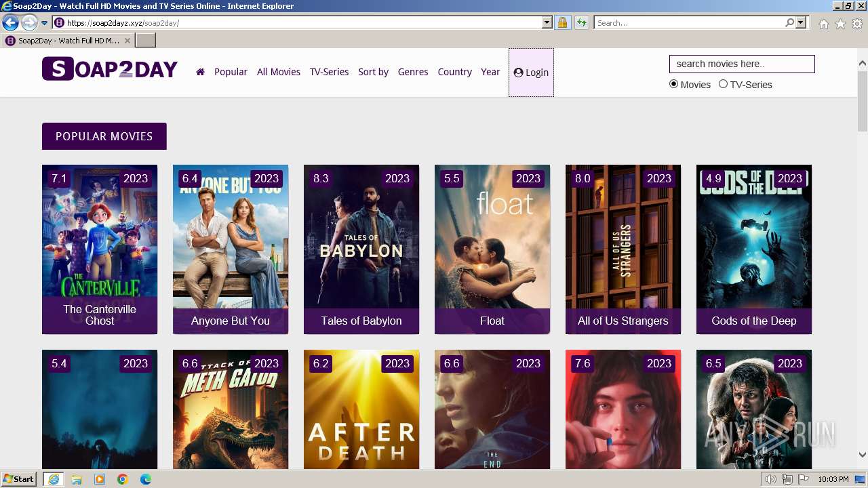Select the TV-Series radio button
This screenshot has height=488, width=868.
click(723, 84)
